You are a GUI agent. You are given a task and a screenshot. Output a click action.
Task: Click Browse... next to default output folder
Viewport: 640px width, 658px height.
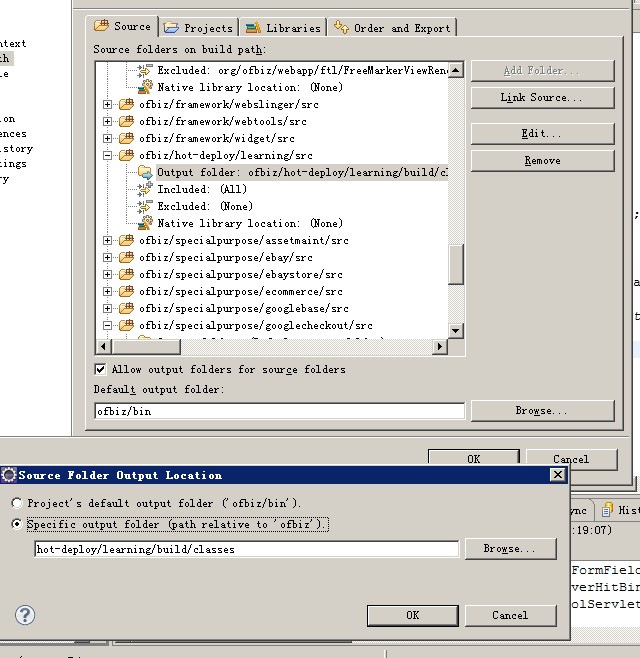[542, 410]
